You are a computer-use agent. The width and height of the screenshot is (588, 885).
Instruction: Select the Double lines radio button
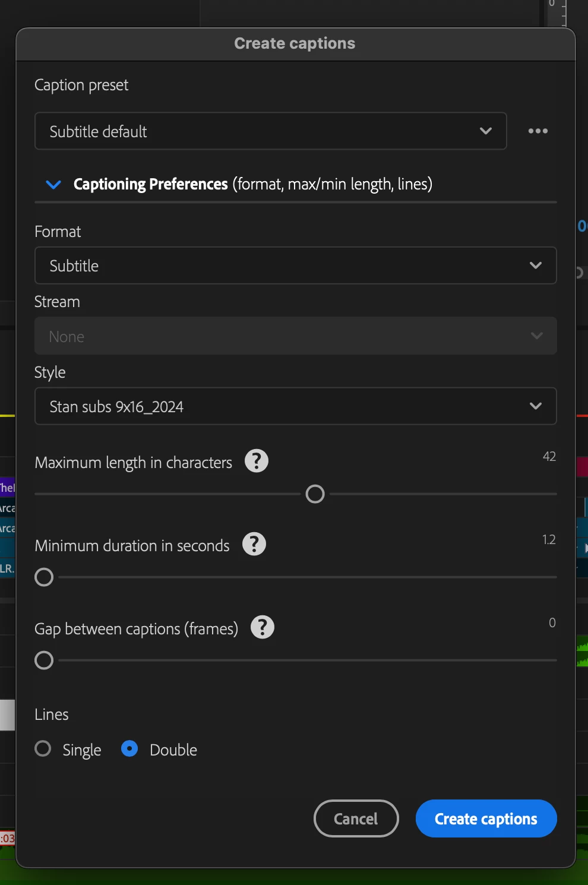129,748
